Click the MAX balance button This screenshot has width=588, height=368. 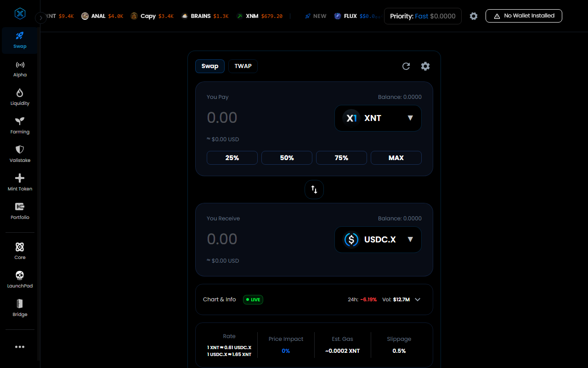tap(396, 158)
